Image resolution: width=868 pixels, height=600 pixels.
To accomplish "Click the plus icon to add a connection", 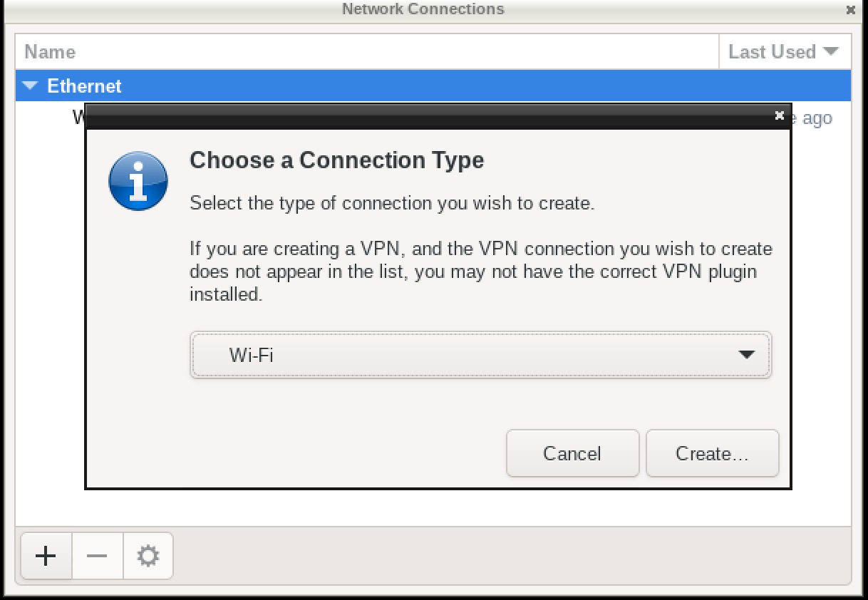I will point(46,555).
